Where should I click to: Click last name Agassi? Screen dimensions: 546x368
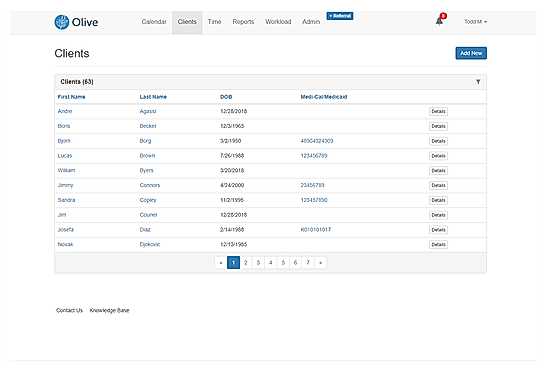click(x=148, y=111)
